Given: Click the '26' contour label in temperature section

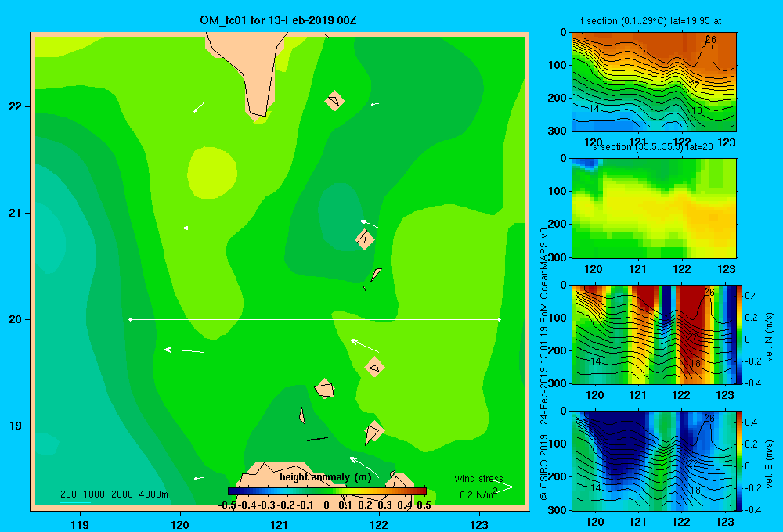Looking at the screenshot, I should click(711, 39).
